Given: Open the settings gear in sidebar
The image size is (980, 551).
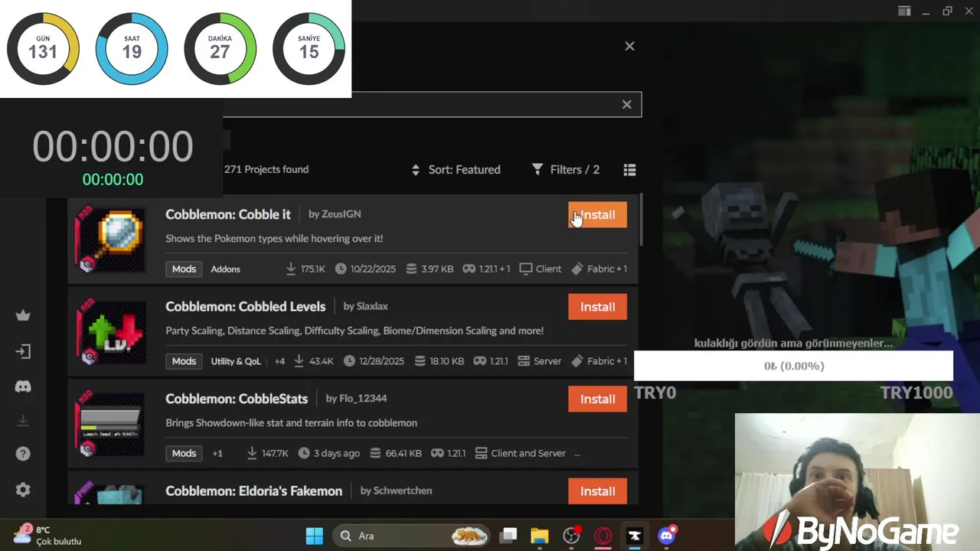Looking at the screenshot, I should pyautogui.click(x=23, y=490).
